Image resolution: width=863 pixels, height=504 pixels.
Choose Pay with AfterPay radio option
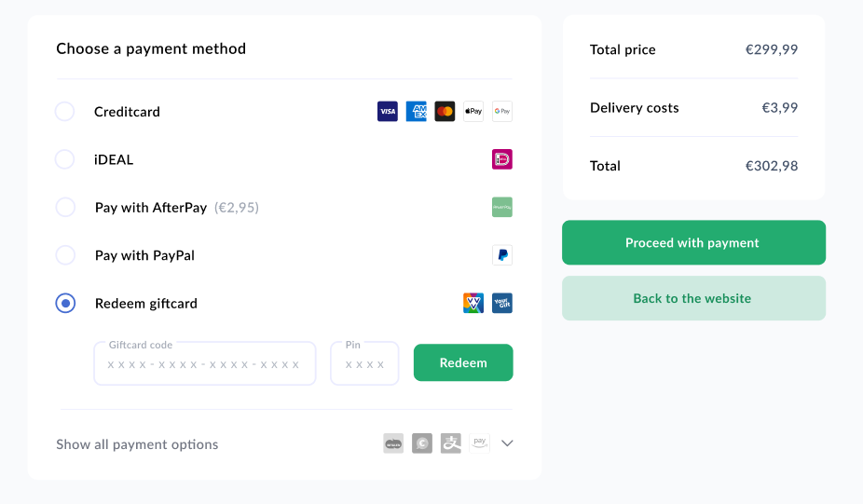[x=65, y=207]
